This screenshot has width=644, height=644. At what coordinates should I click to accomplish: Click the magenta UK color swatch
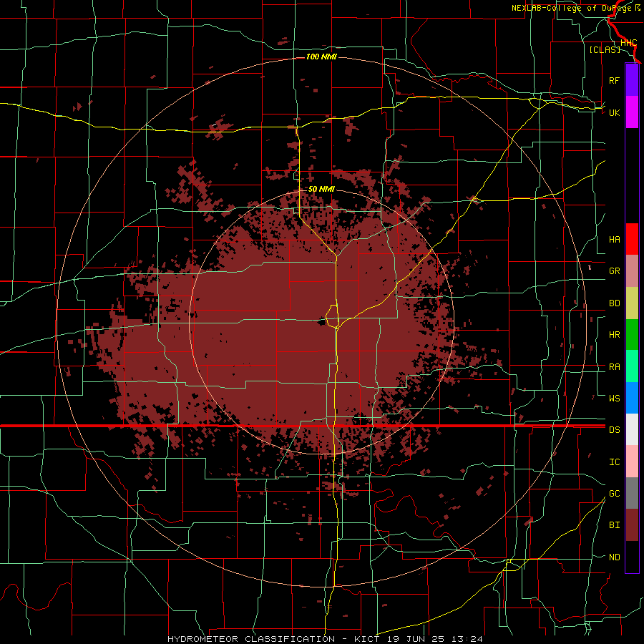(x=632, y=112)
